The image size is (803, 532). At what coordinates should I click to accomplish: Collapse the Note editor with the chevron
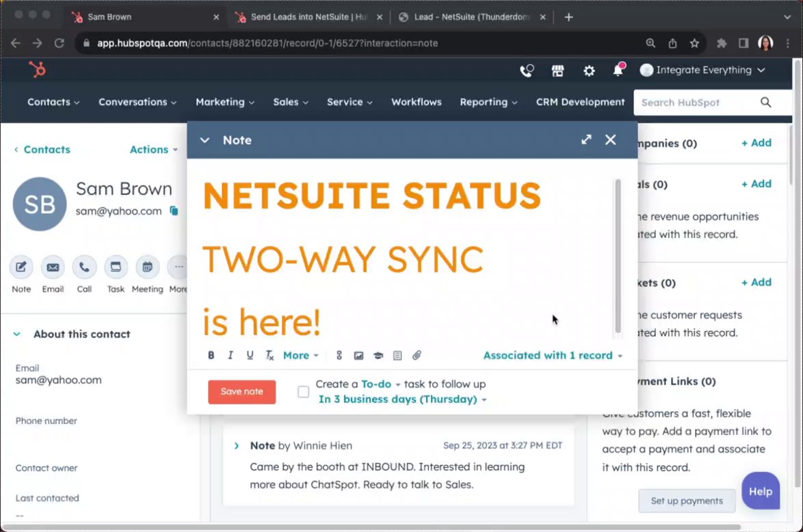click(x=205, y=140)
